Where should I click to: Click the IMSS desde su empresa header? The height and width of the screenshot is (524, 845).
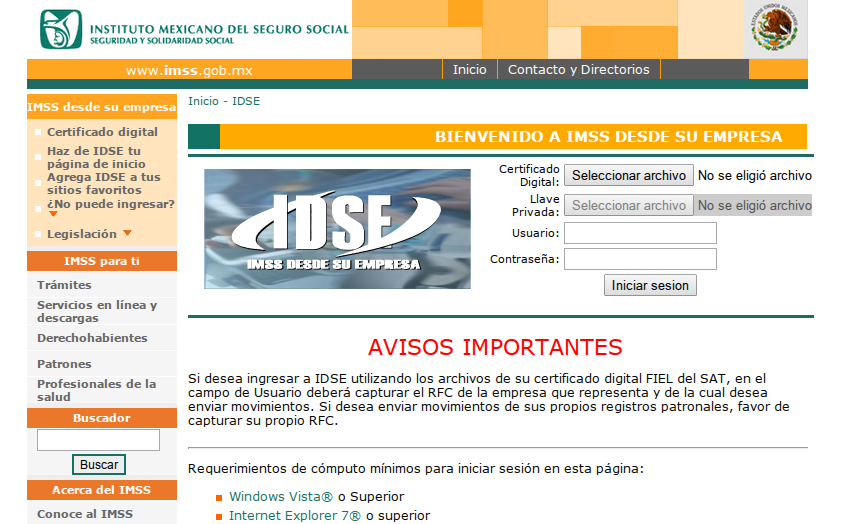coord(102,107)
